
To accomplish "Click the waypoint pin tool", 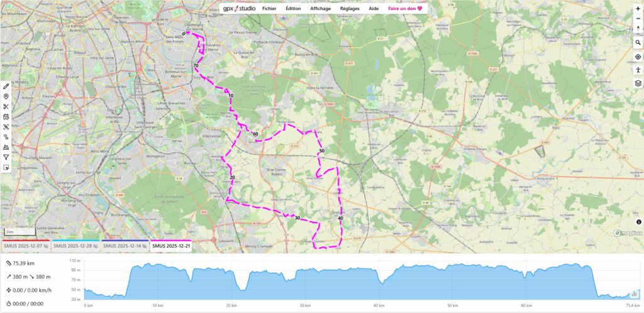I will click(x=6, y=97).
